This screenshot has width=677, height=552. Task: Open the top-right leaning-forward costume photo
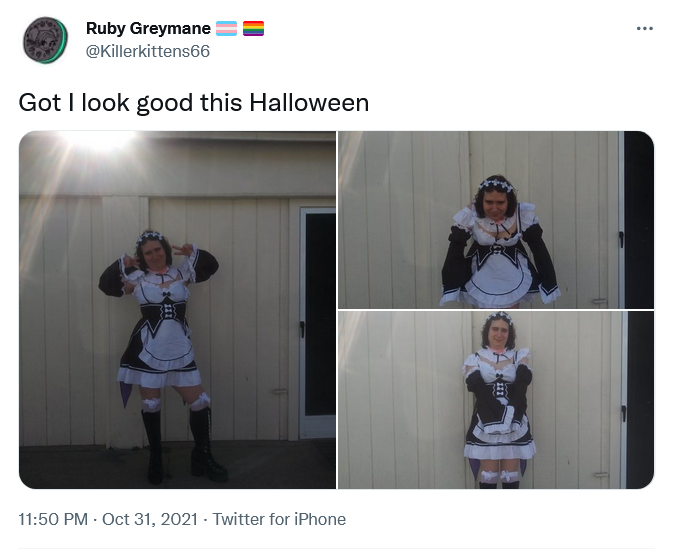tap(496, 219)
